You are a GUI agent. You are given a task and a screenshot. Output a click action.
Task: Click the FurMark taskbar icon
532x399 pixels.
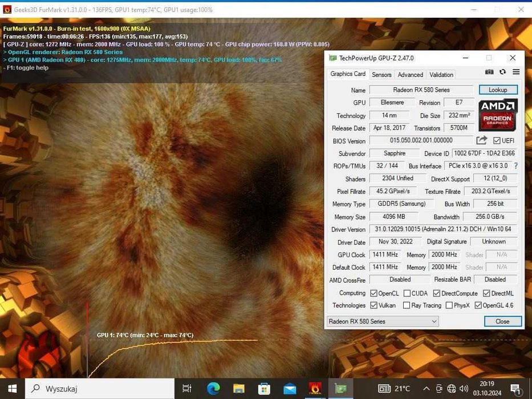pyautogui.click(x=315, y=389)
